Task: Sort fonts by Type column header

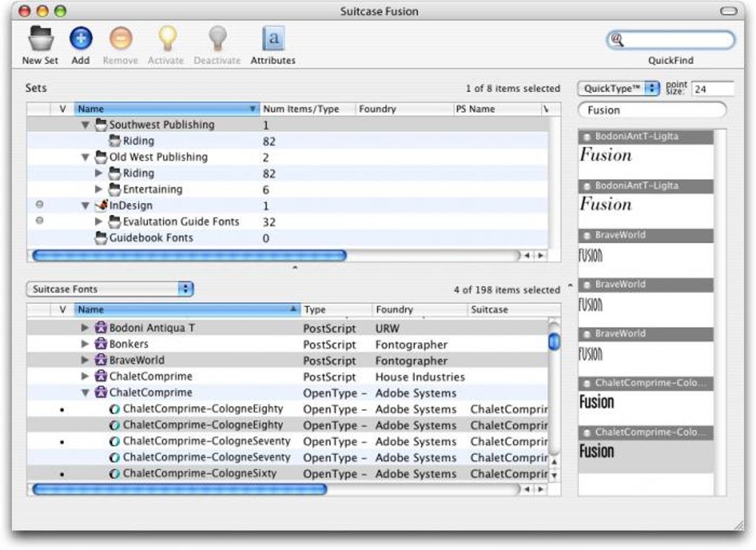Action: click(x=336, y=309)
